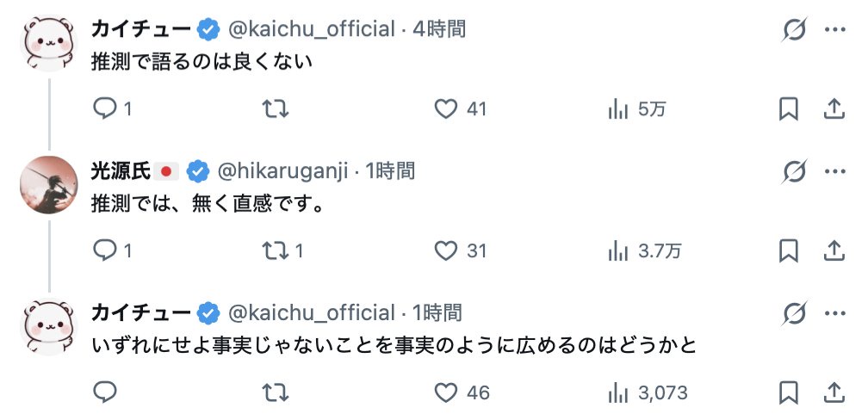Open the 4時間 timestamp on first tweet
The image size is (868, 420).
point(439,29)
